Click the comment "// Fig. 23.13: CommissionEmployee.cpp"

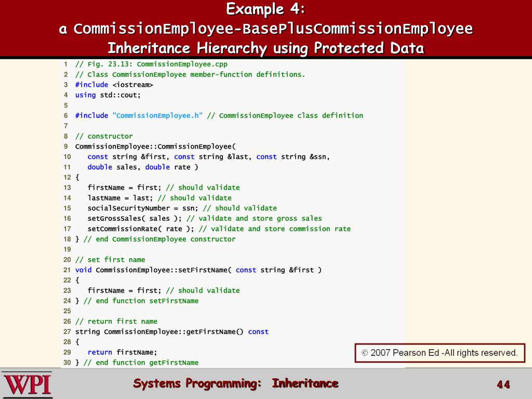tap(151, 64)
